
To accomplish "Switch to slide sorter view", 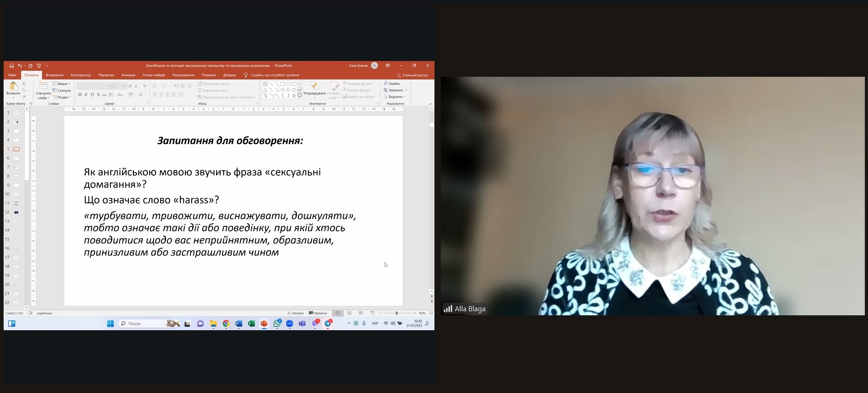I will click(349, 313).
